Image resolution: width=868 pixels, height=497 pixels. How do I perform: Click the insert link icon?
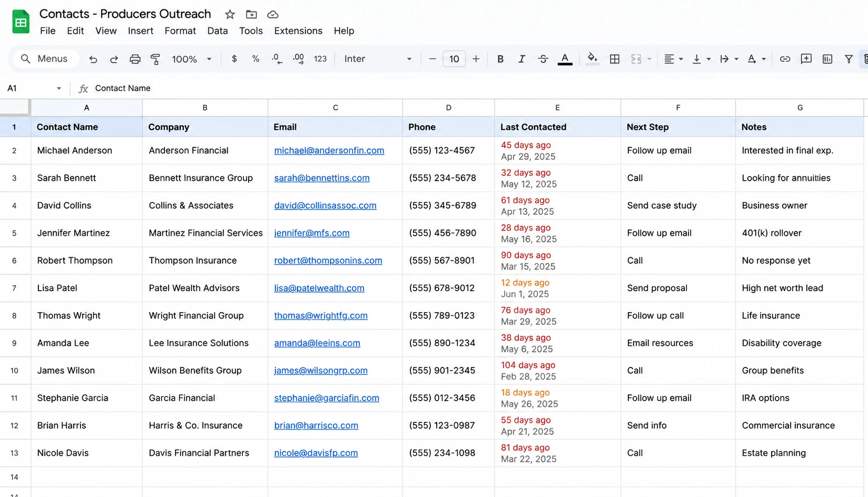coord(785,59)
